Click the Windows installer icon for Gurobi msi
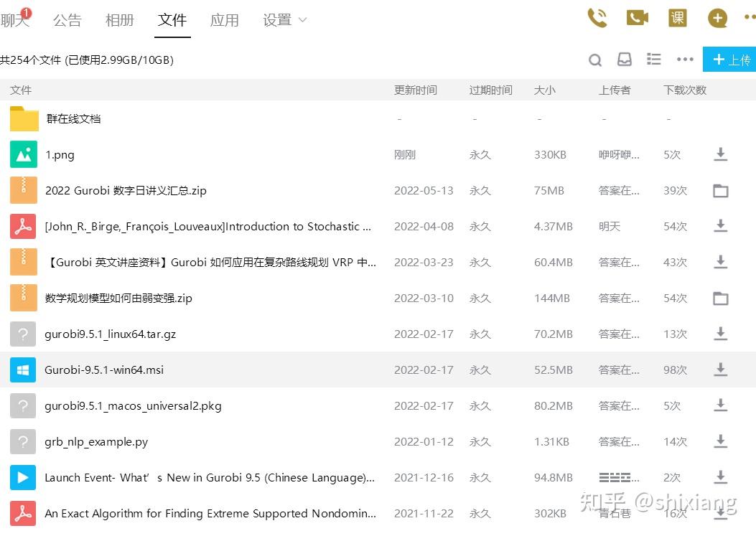 pos(23,370)
